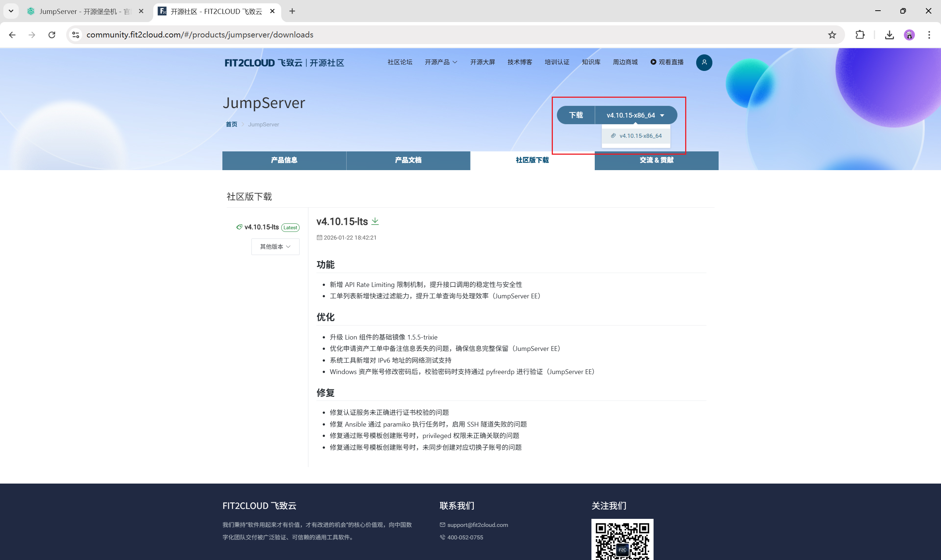This screenshot has height=560, width=941.
Task: Expand the 其他版本 version dropdown
Action: tap(275, 247)
